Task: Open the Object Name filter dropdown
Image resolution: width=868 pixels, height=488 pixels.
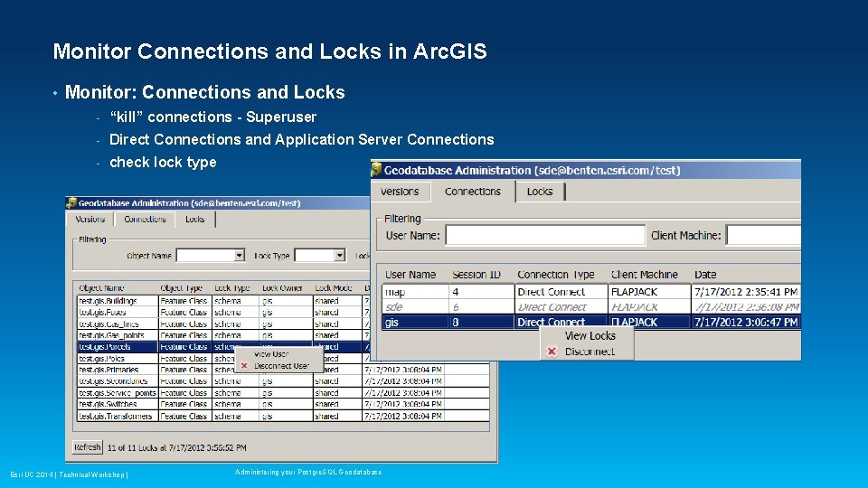Action: point(239,255)
